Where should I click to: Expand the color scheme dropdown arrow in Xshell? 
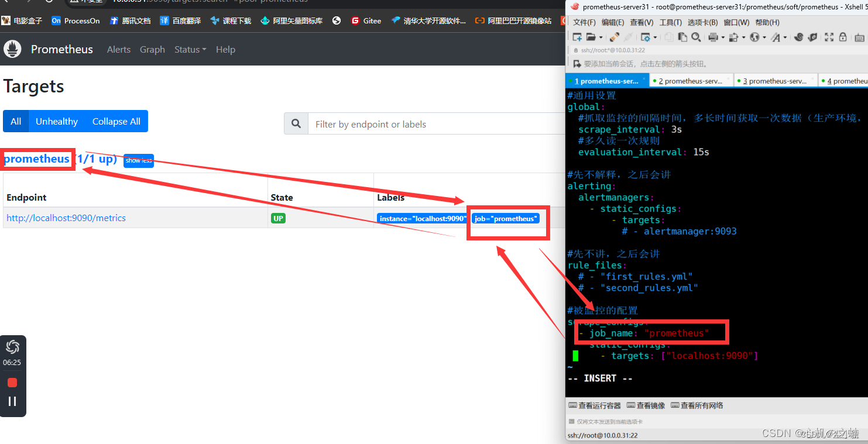pos(743,37)
